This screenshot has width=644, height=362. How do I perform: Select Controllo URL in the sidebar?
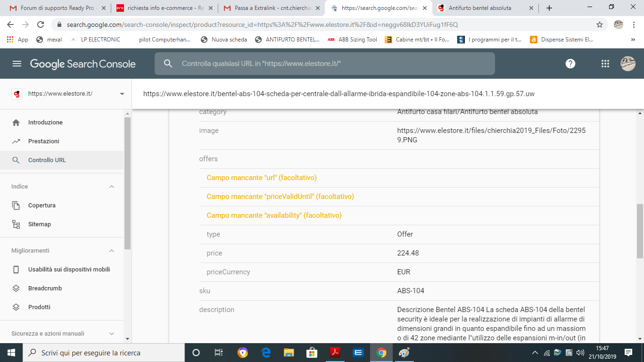click(62, 160)
